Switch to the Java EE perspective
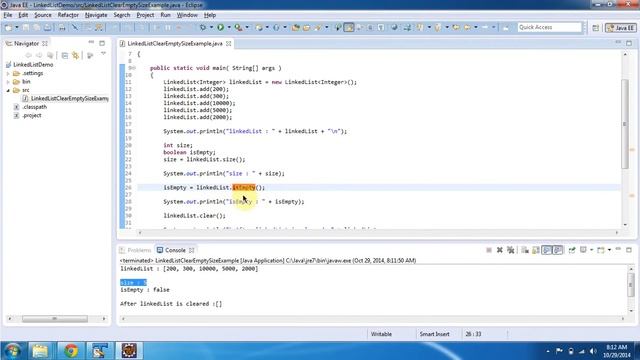 point(620,28)
